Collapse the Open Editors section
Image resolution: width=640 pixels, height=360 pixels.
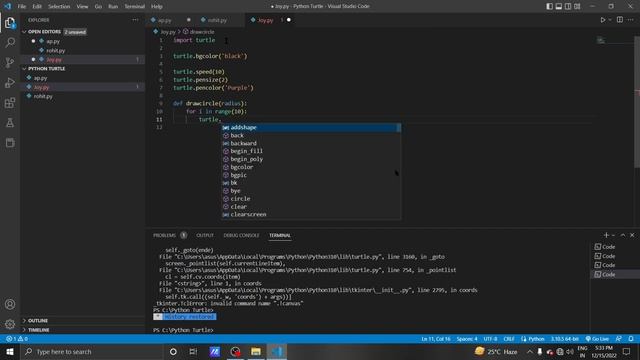pyautogui.click(x=44, y=31)
